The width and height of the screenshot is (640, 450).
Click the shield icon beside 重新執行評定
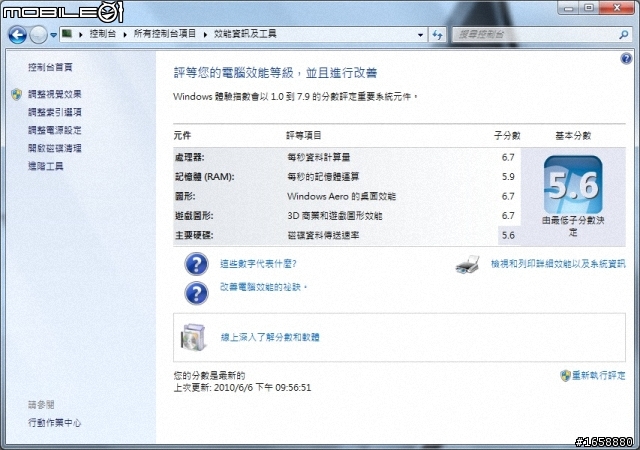coord(565,376)
